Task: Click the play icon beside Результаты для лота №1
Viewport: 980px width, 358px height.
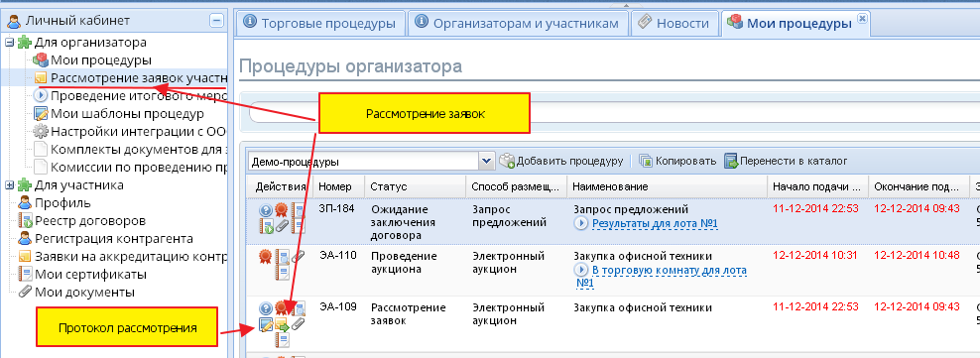Action: 581,224
